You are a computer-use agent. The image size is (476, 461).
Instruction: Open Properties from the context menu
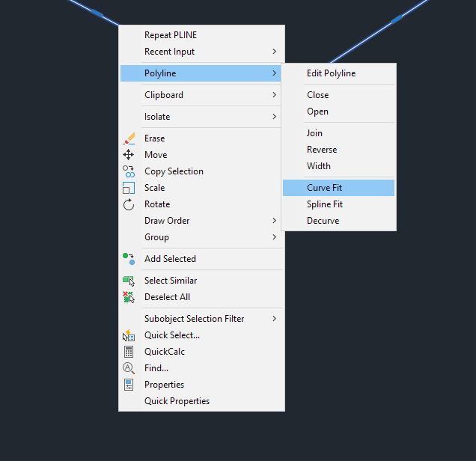[x=201, y=385]
